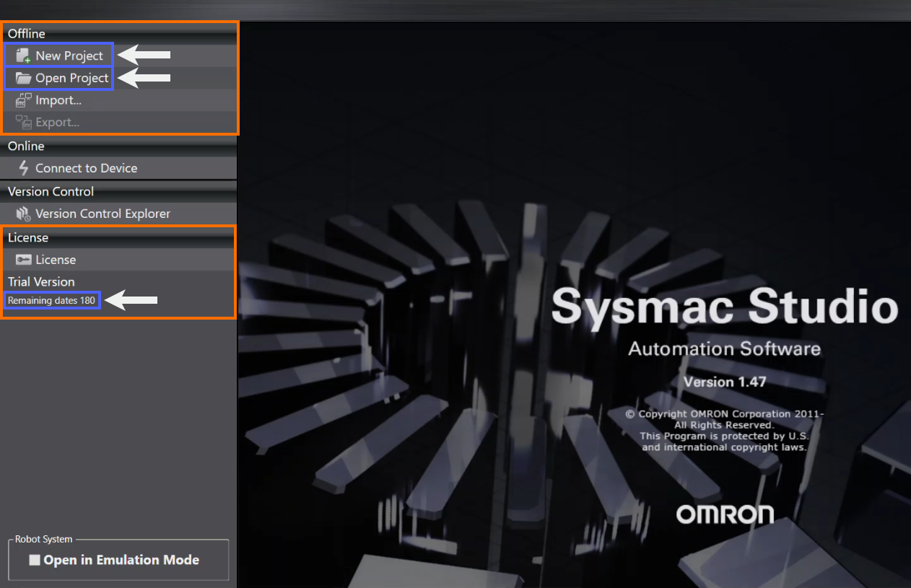This screenshot has width=911, height=588.
Task: Select the Export... option
Action: (58, 123)
